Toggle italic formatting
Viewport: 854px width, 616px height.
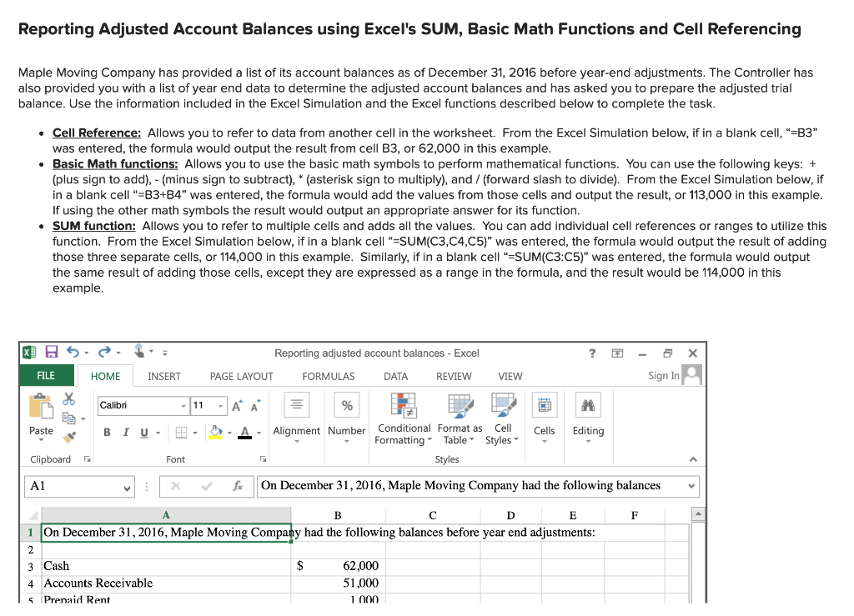pyautogui.click(x=125, y=432)
